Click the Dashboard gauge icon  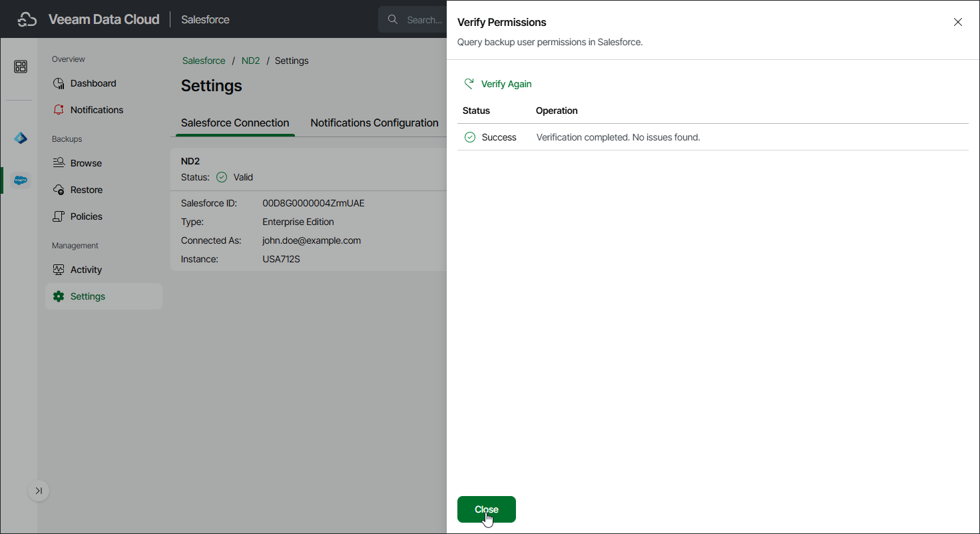[x=59, y=83]
